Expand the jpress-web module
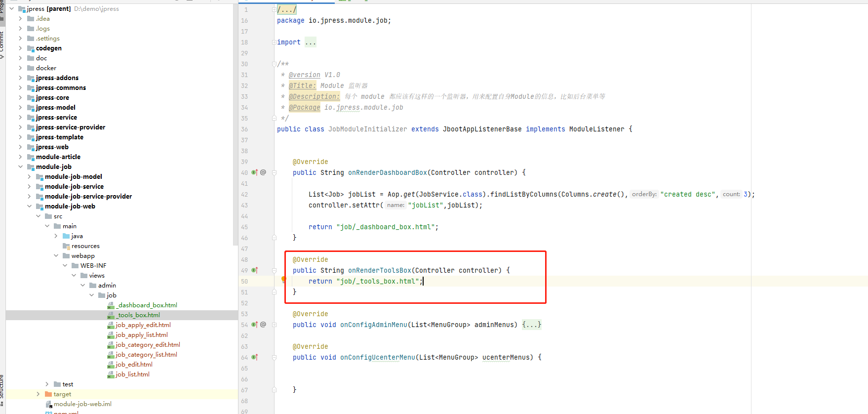 click(20, 147)
